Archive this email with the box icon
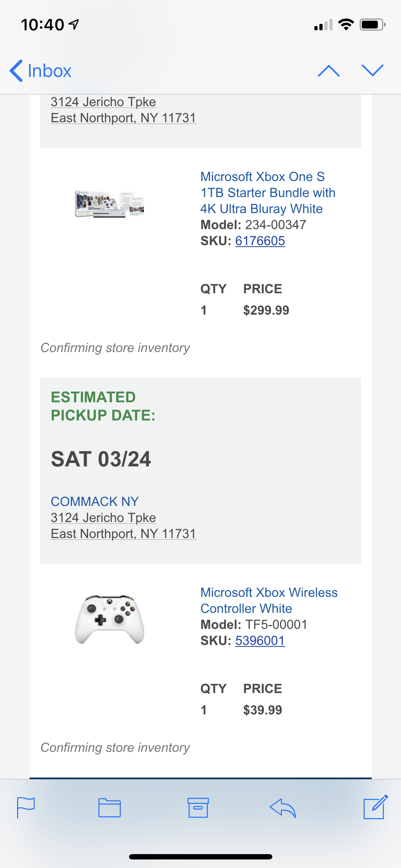This screenshot has width=401, height=868. click(198, 807)
